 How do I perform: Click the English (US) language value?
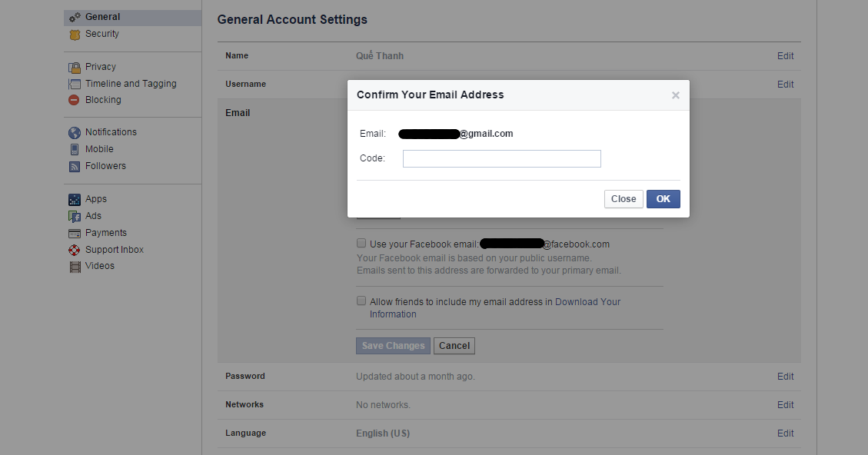click(x=383, y=433)
